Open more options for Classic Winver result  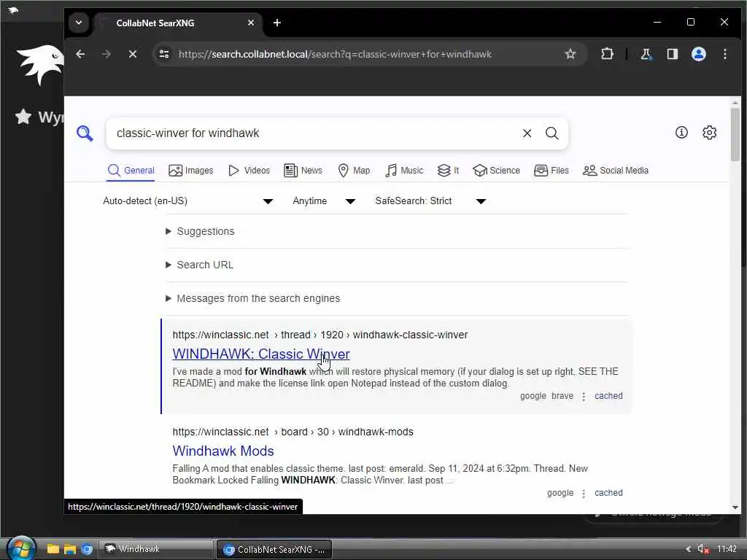pos(584,396)
